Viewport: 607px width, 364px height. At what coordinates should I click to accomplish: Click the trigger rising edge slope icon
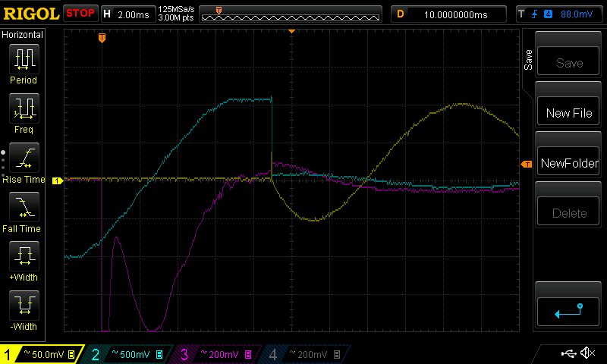(x=535, y=14)
